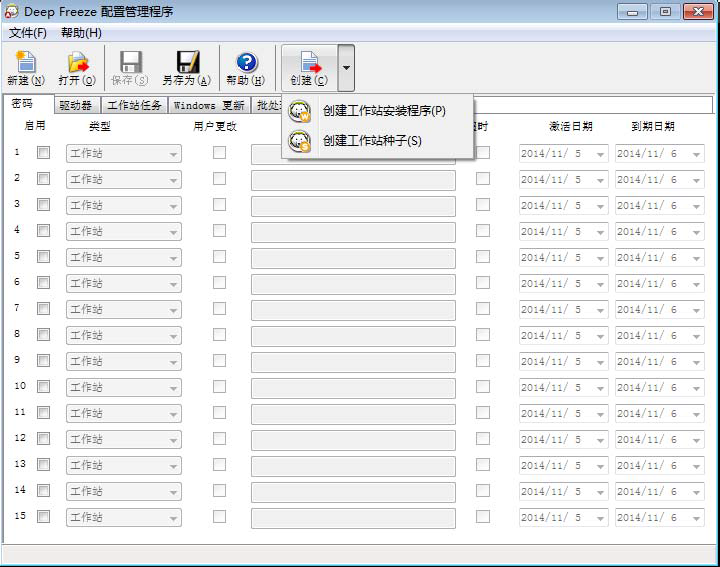Maximize the Deep Freeze window

point(665,11)
